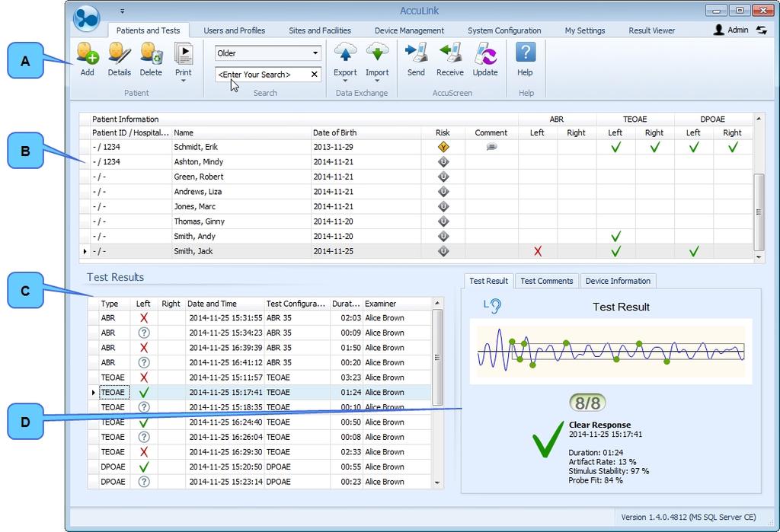Click the Export data icon
The height and width of the screenshot is (532, 780).
345,54
